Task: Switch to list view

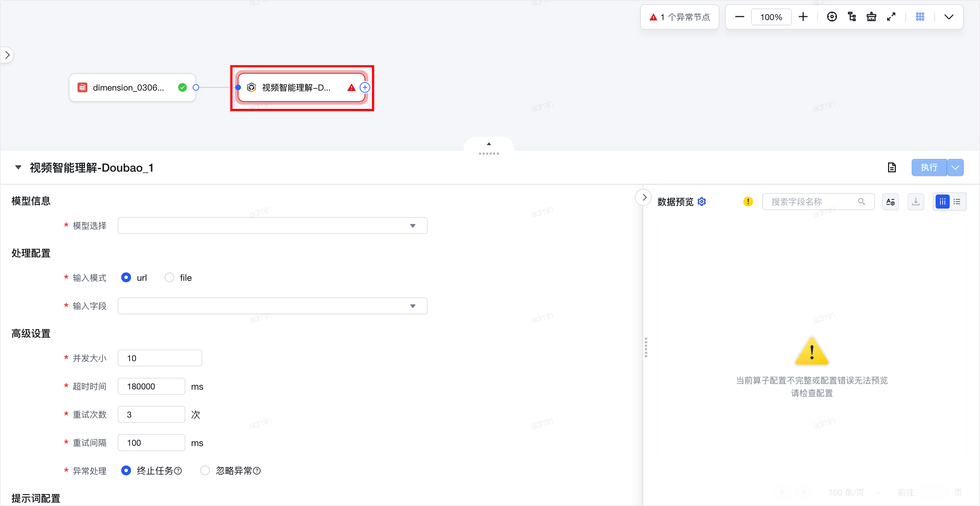Action: click(957, 202)
